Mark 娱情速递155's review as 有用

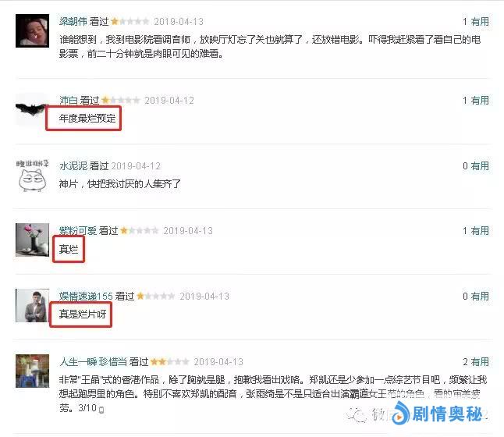(x=480, y=297)
